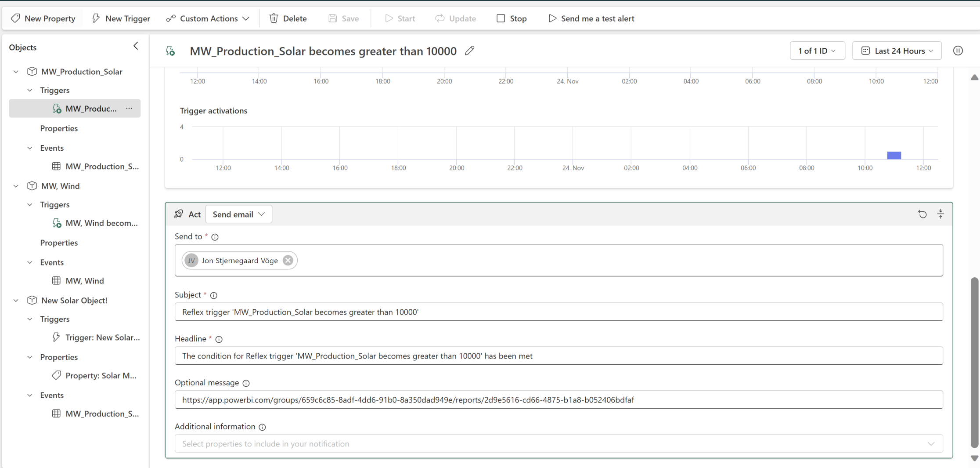The height and width of the screenshot is (468, 980).
Task: Click the info icon beside Subject label
Action: coord(214,295)
